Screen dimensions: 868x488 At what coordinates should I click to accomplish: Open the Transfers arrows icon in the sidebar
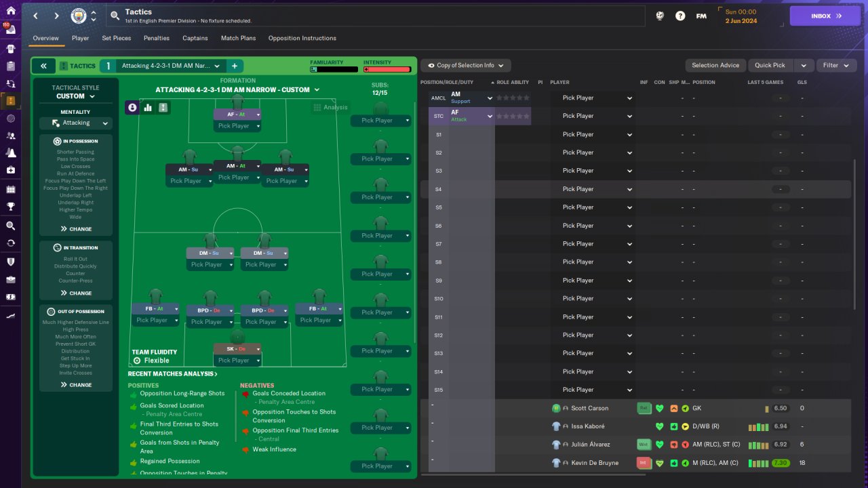point(11,83)
